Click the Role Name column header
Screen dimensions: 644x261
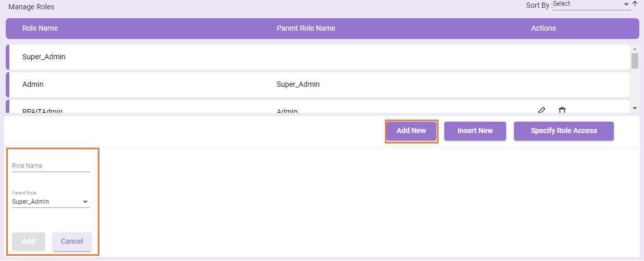40,28
